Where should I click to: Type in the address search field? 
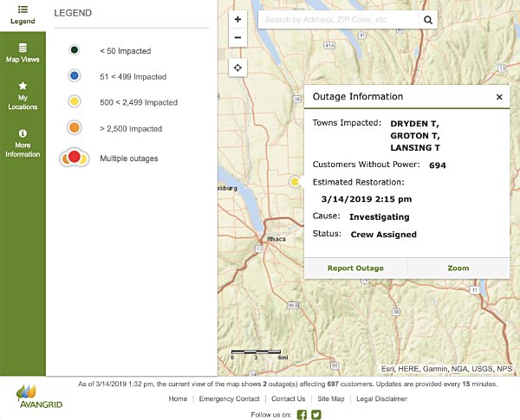coord(338,18)
